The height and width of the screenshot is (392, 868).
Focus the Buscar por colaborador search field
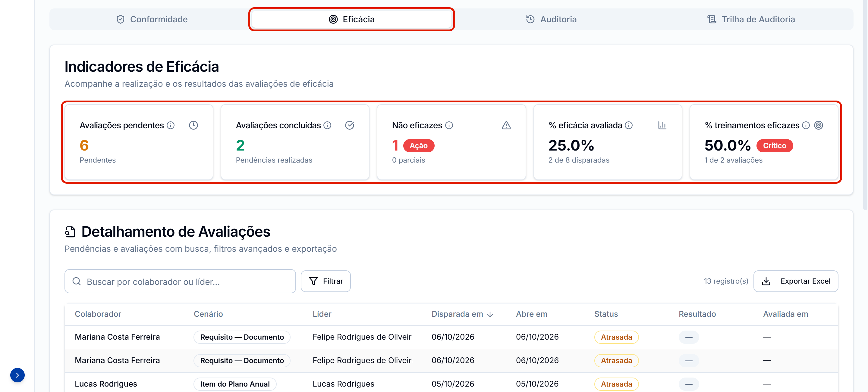click(x=180, y=281)
